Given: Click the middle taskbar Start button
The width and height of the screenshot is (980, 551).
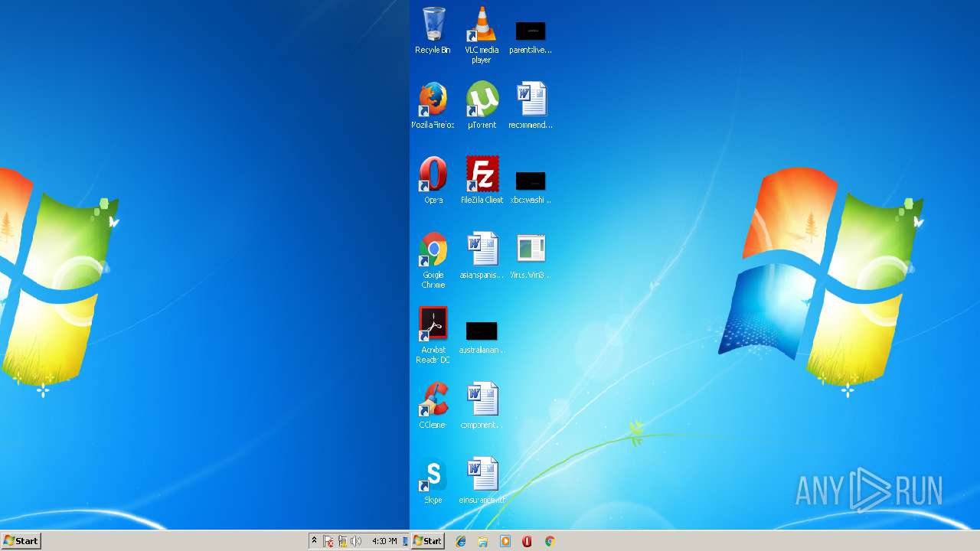Looking at the screenshot, I should 427,541.
